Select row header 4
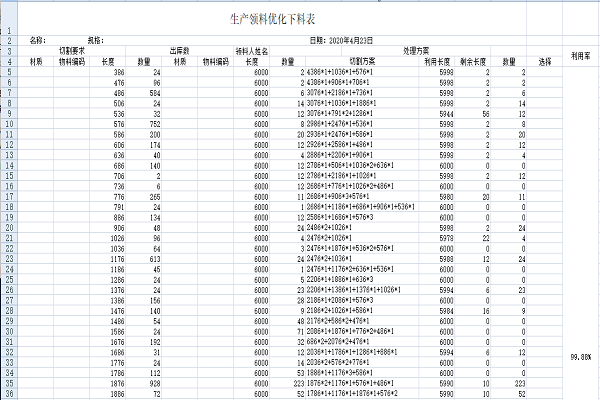This screenshot has width=600, height=400. pos(9,61)
